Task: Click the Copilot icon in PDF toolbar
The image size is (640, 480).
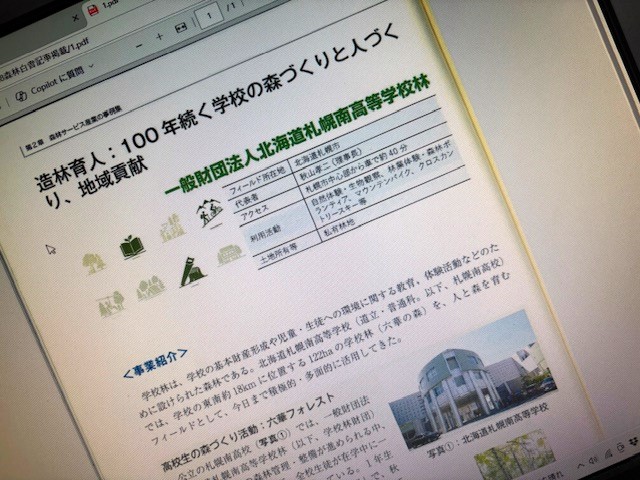Action: [x=21, y=96]
